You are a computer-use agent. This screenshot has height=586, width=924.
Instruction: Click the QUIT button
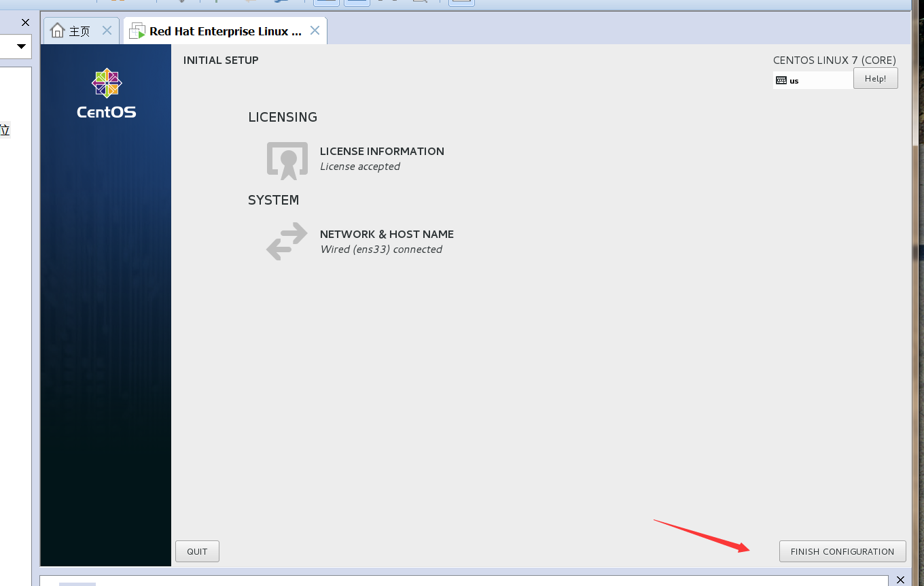(x=197, y=551)
